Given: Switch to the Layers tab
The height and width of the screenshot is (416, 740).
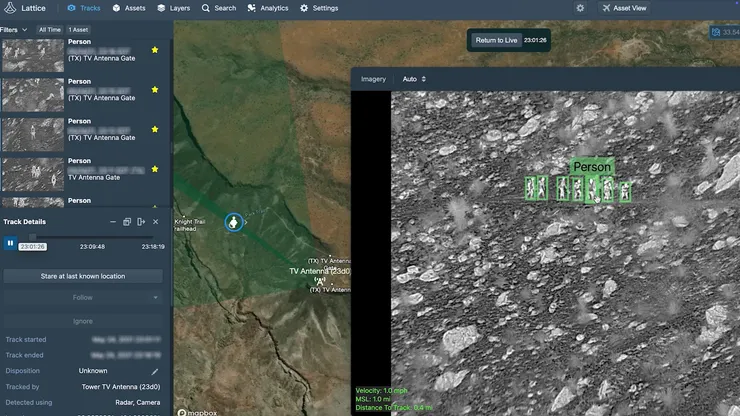Looking at the screenshot, I should 173,8.
